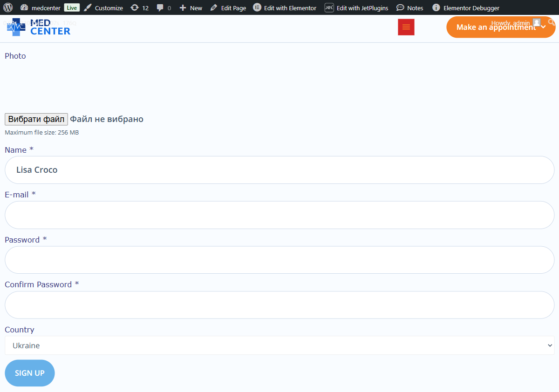Open the Notes speech bubble item
This screenshot has width=559, height=392.
[410, 8]
